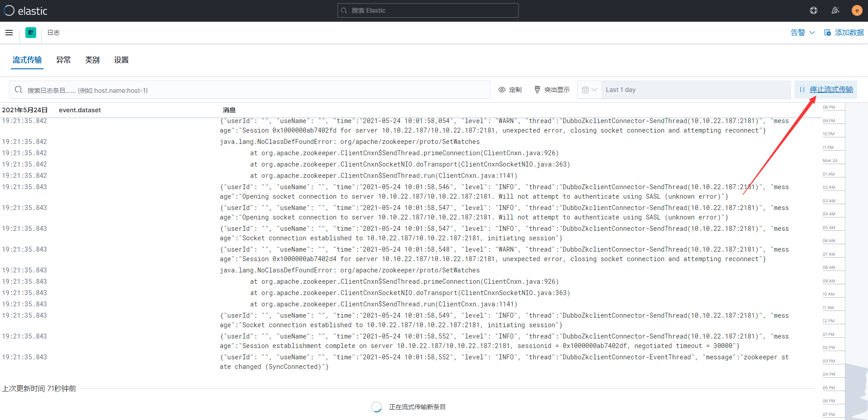The width and height of the screenshot is (868, 420).
Task: Open the 设置 settings tab
Action: [x=121, y=60]
